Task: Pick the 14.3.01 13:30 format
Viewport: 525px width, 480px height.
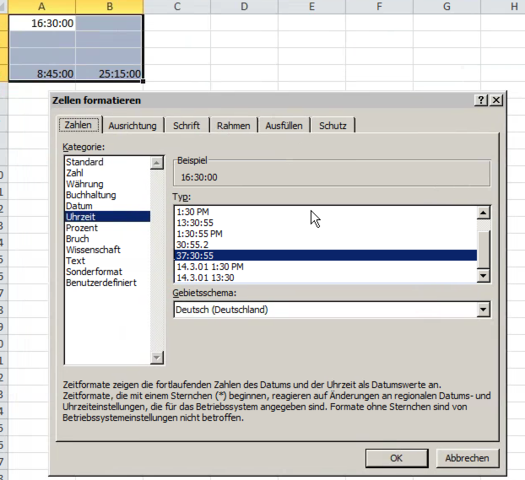Action: pos(326,277)
